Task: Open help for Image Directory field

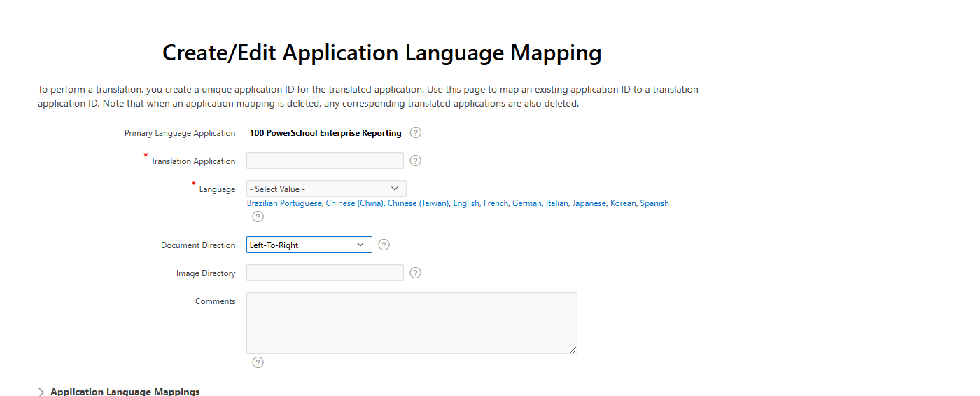Action: (415, 273)
